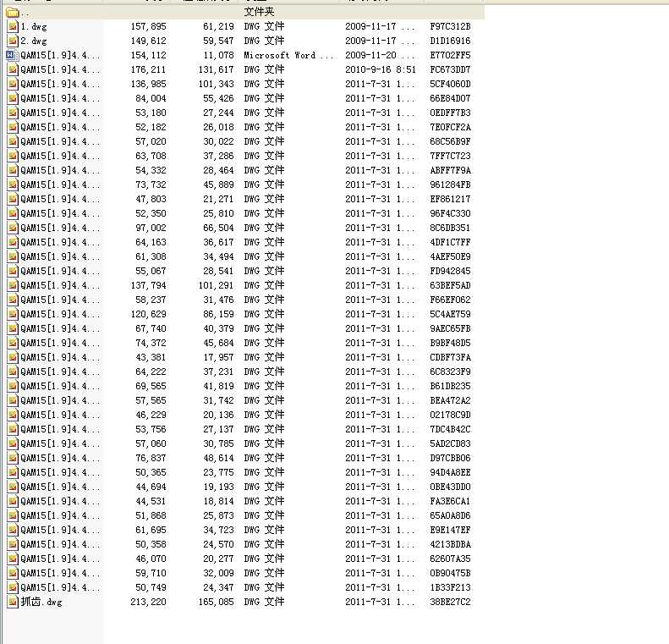Click the size value 149,612

(x=148, y=41)
